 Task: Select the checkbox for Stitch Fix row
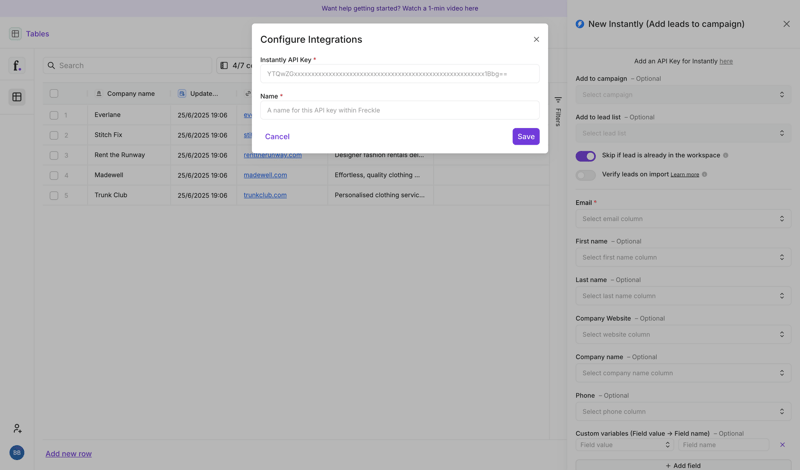point(54,135)
